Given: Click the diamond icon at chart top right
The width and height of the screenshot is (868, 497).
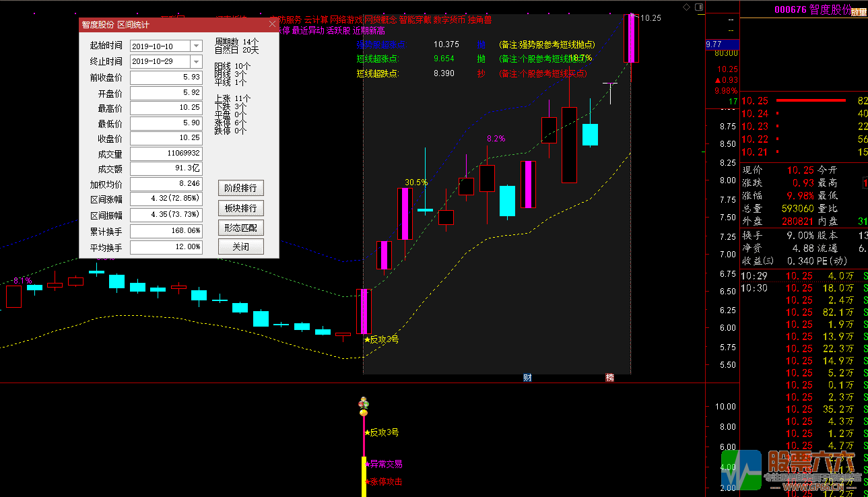Looking at the screenshot, I should pyautogui.click(x=686, y=7).
